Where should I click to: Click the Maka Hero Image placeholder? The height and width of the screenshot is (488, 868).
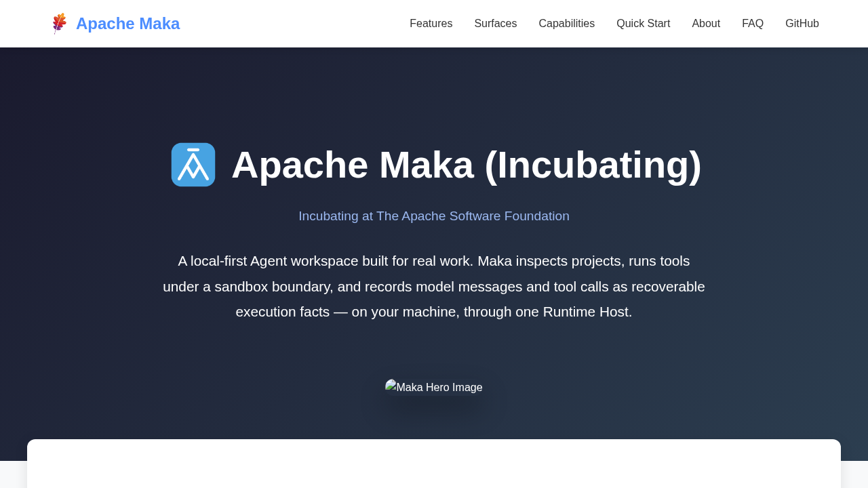click(434, 388)
